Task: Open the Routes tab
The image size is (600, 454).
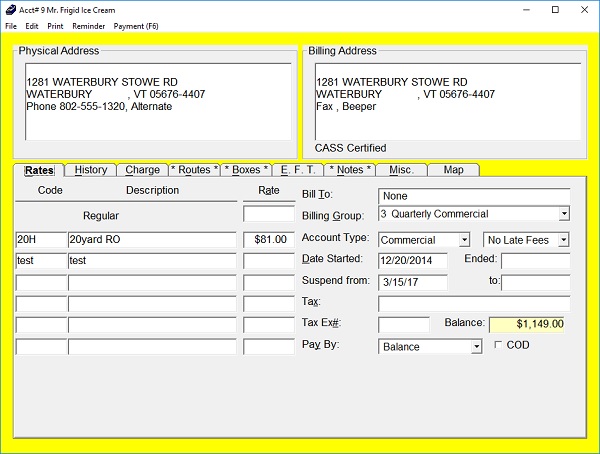Action: pyautogui.click(x=194, y=170)
